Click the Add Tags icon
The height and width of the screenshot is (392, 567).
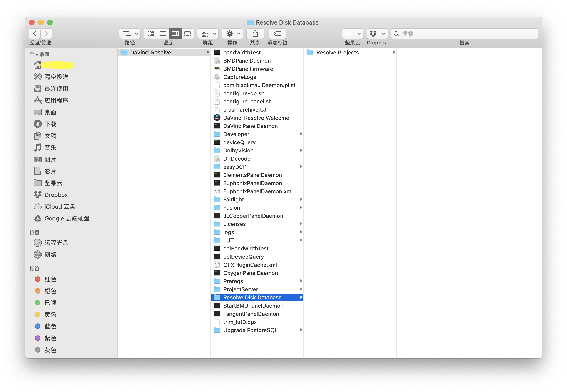coord(277,34)
